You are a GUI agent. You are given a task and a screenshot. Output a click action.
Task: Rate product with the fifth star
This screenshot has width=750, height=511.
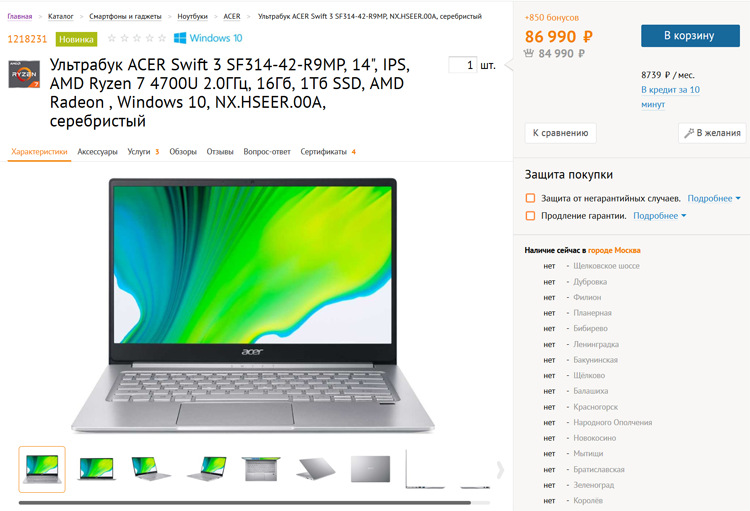point(162,38)
